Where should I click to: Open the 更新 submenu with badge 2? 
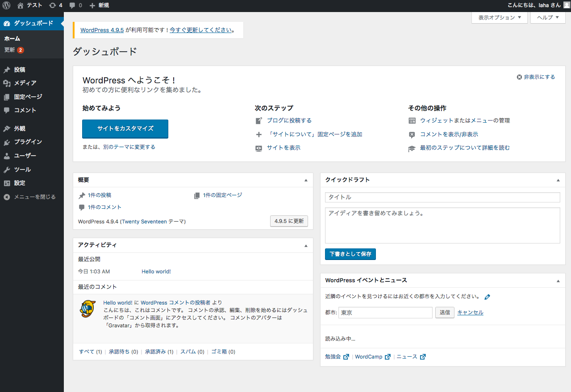tap(14, 50)
